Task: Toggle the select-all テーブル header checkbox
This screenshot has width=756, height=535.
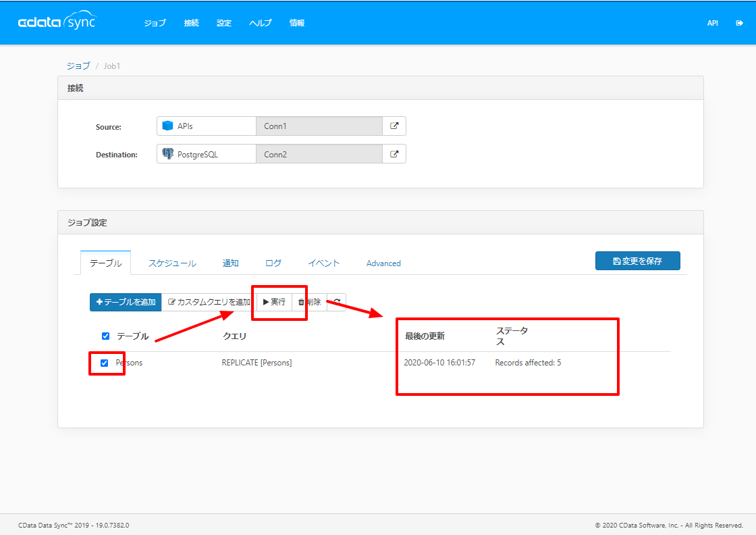Action: coord(105,336)
